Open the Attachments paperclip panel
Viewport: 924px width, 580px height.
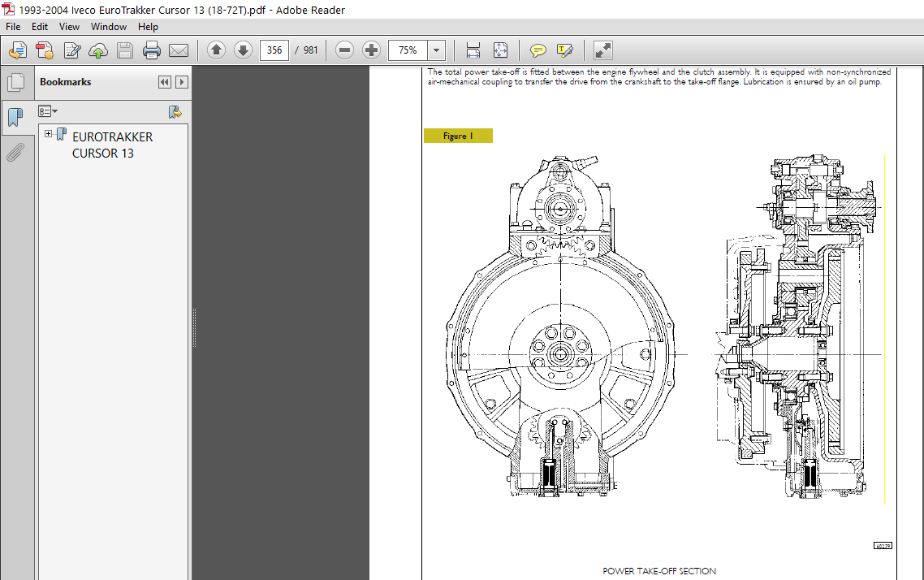point(16,152)
